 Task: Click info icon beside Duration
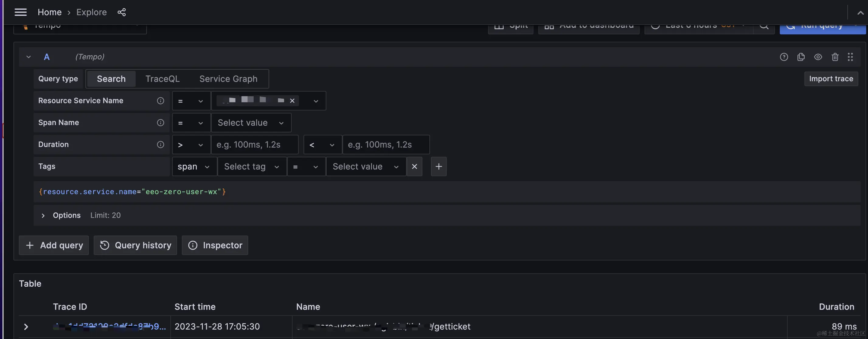pos(160,145)
